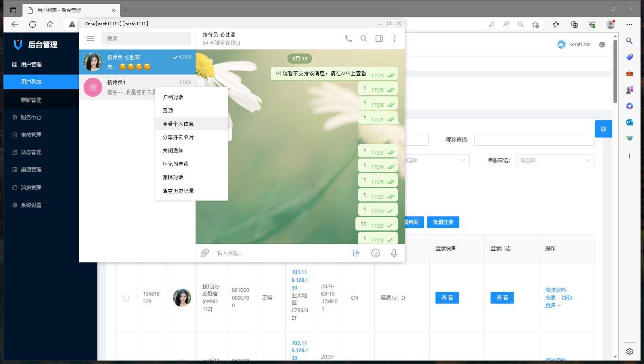Open the 客服筛选 dropdown
The width and height of the screenshot is (644, 364).
pyautogui.click(x=555, y=160)
